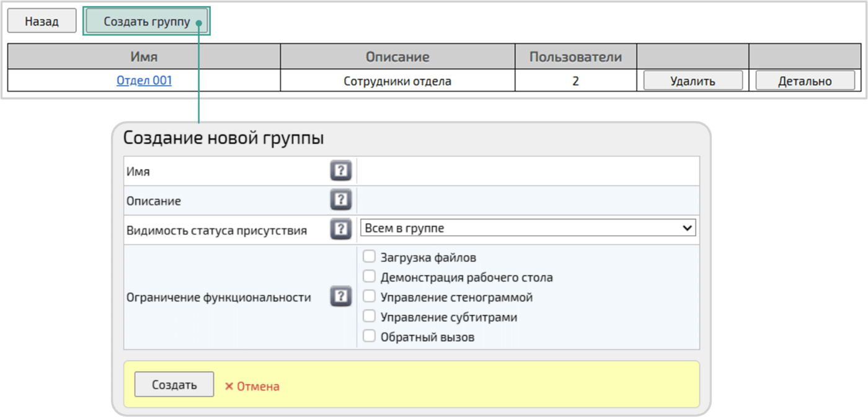Click the Описание input field
Viewport: 868px width, 417px height.
pyautogui.click(x=527, y=199)
